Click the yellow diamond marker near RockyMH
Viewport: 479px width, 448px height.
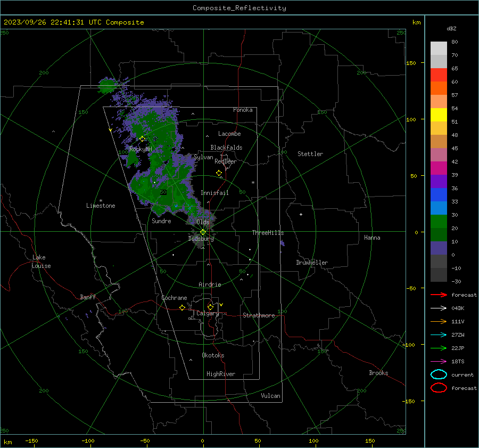point(142,139)
